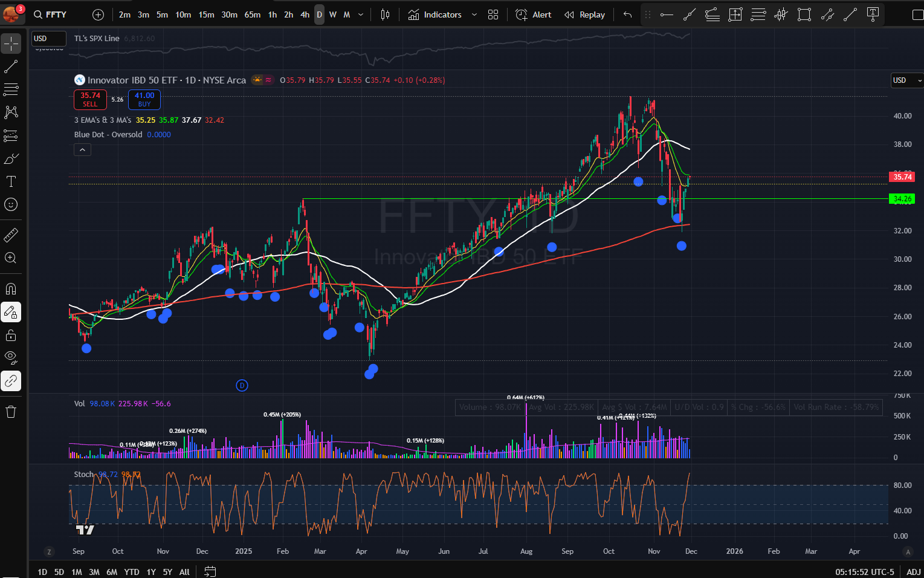Toggle auto scale A button on price axis
Viewport: 924px width, 578px height.
[x=908, y=551]
